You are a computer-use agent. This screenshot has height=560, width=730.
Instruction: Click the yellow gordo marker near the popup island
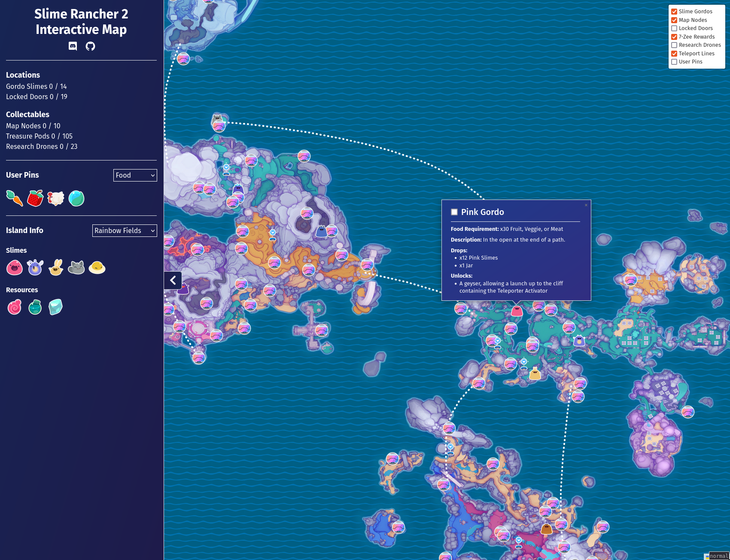click(x=535, y=373)
